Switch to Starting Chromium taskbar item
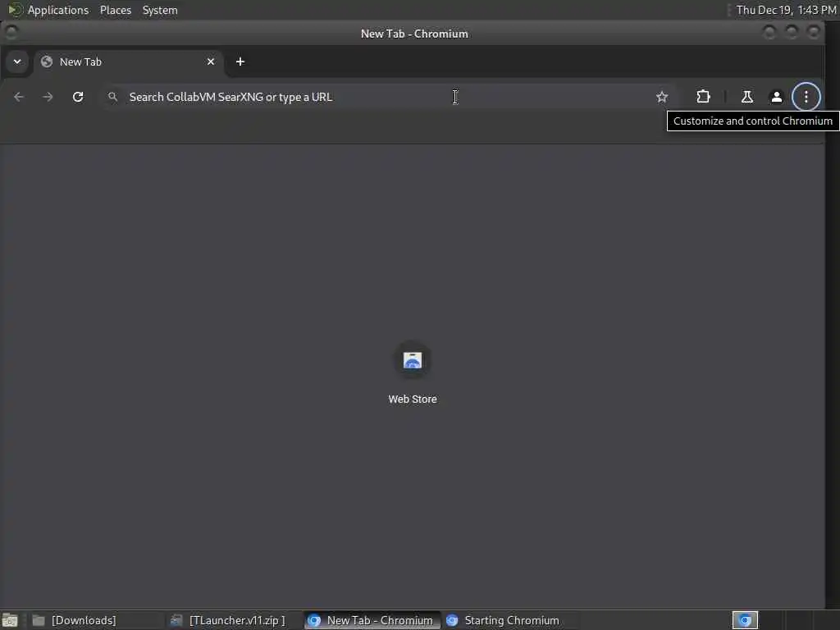Image resolution: width=840 pixels, height=630 pixels. pos(509,620)
